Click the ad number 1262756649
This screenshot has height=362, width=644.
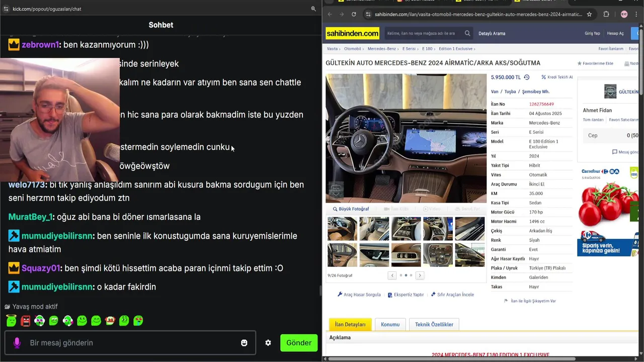coord(541,105)
